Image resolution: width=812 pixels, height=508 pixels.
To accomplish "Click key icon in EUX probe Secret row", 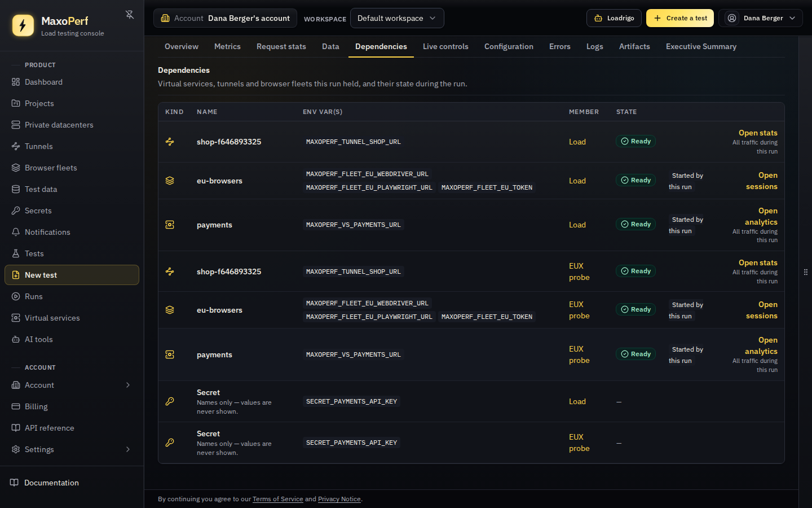I will pos(170,443).
